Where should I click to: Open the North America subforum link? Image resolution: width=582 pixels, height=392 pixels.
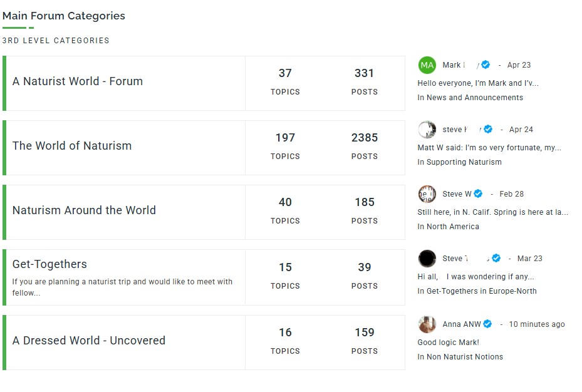coord(453,227)
